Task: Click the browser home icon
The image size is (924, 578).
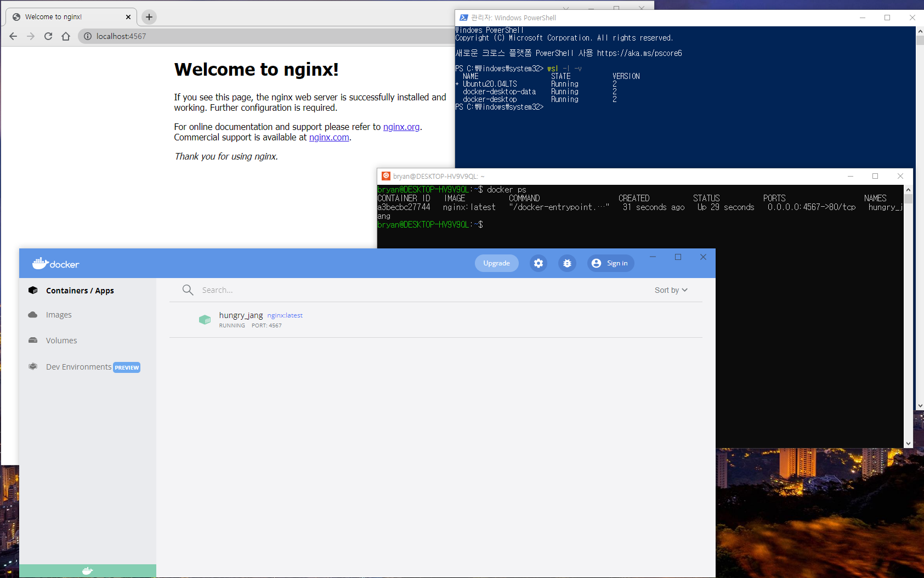Action: [x=66, y=36]
